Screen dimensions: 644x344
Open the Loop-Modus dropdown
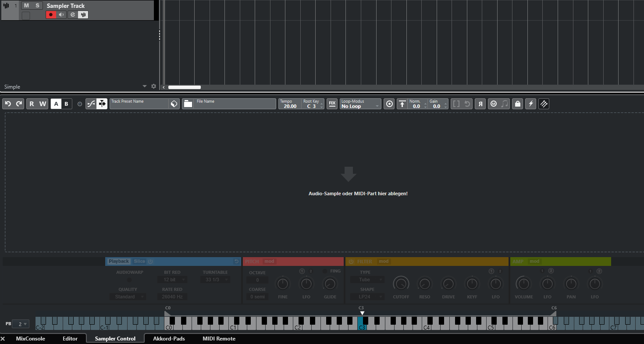coord(360,104)
